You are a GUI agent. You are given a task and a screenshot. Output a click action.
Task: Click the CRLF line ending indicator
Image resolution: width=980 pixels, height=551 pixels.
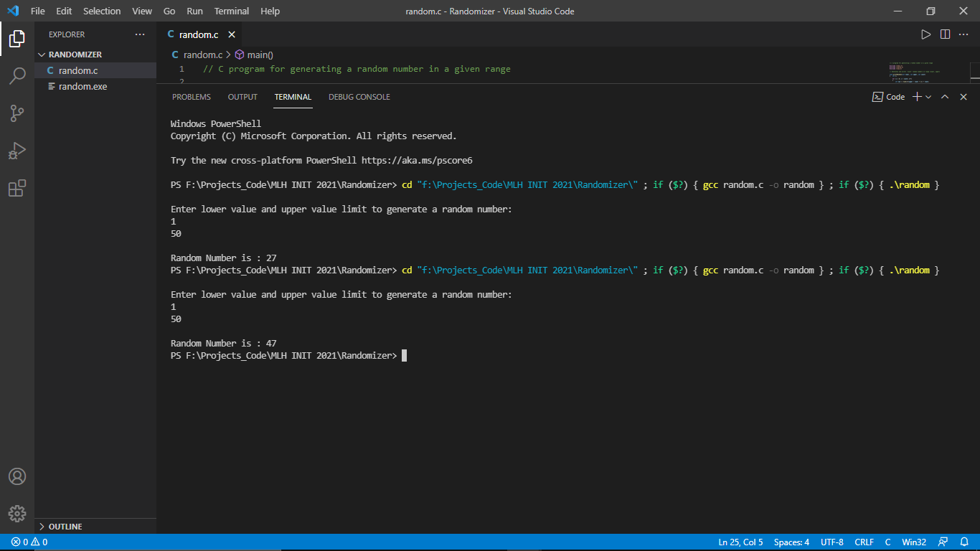click(864, 542)
